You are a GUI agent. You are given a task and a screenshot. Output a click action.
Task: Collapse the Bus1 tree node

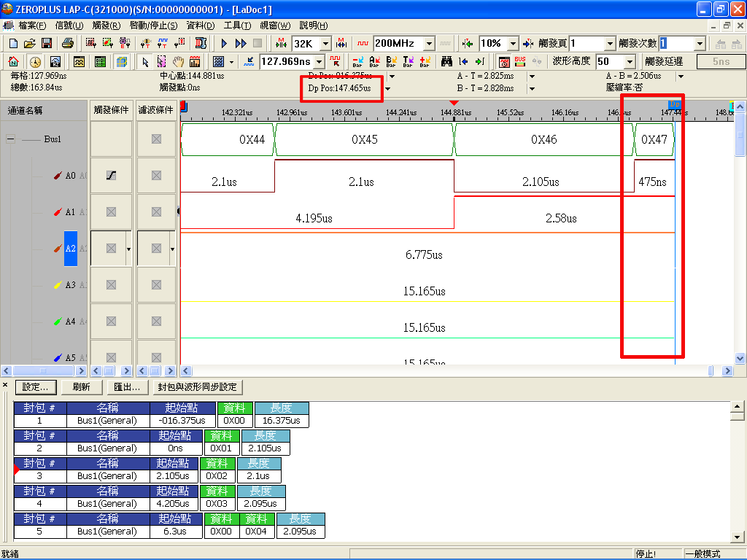(10, 139)
